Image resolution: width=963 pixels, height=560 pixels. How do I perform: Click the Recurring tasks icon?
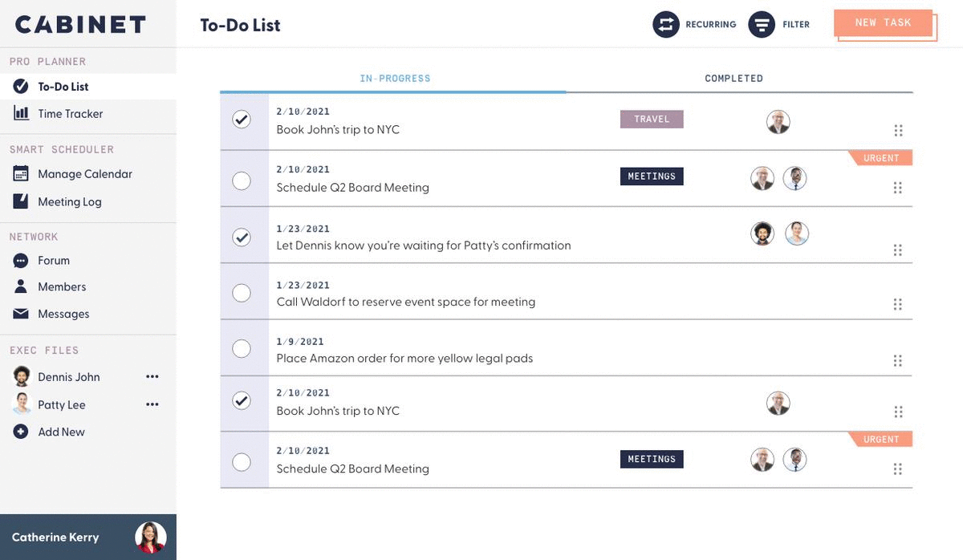pyautogui.click(x=665, y=24)
